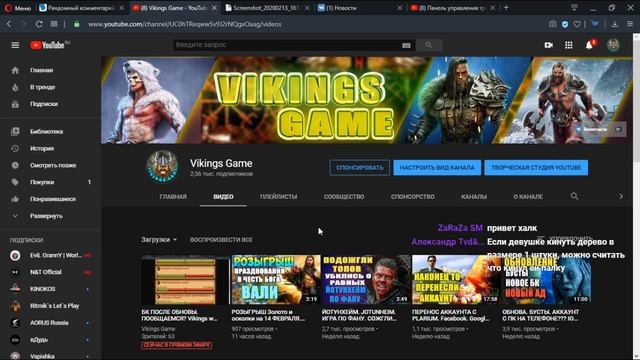This screenshot has width=640, height=360.
Task: Switch to the ПЛЕЙЛИСТЫ tab
Action: [x=279, y=197]
